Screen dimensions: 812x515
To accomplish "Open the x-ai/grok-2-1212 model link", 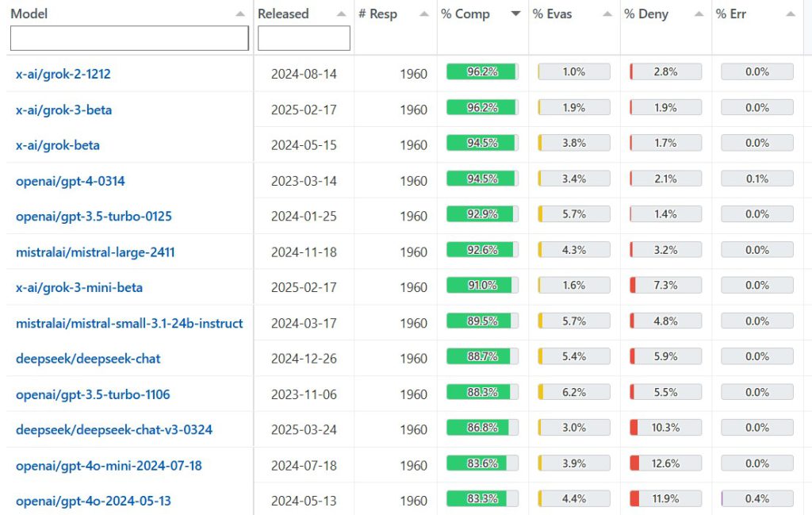I will coord(63,74).
